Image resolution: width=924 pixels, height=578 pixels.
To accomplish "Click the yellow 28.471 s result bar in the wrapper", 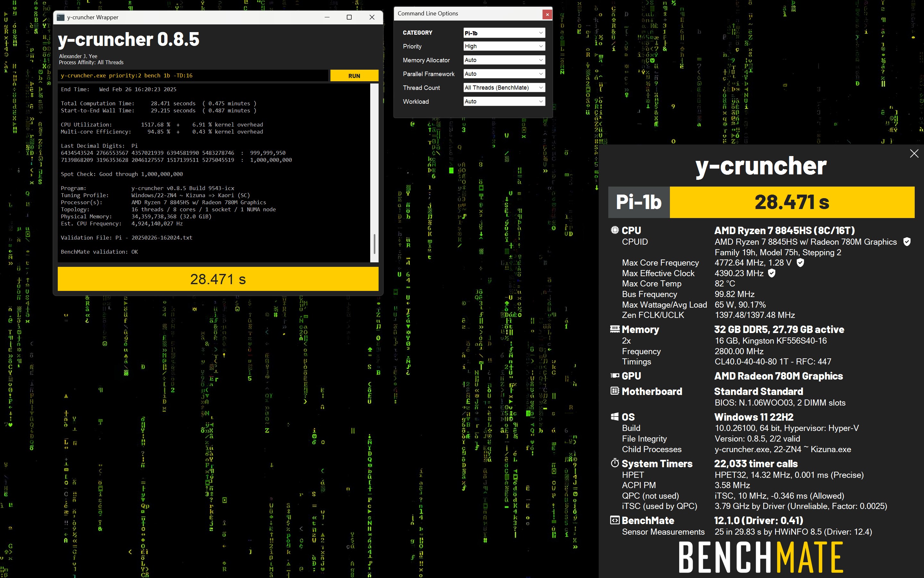I will coord(218,279).
